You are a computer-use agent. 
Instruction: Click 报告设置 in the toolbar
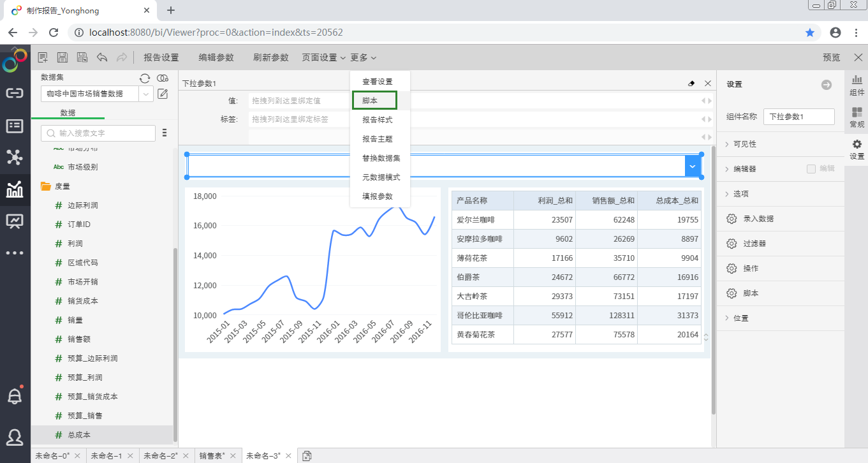coord(161,57)
